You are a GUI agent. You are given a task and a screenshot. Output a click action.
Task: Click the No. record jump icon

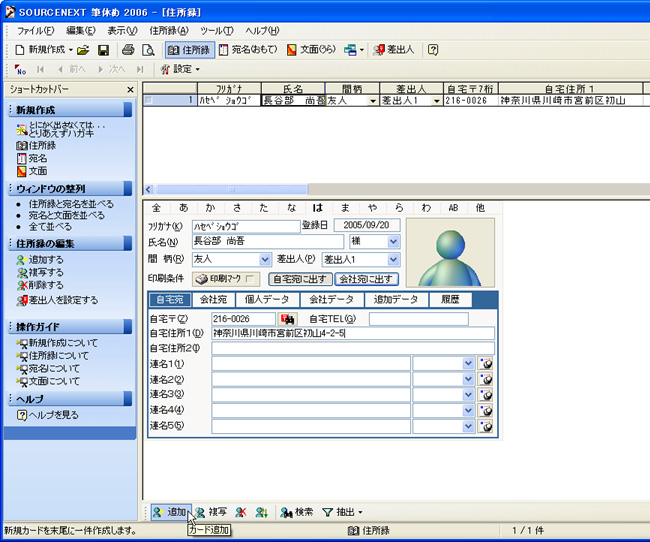20,69
